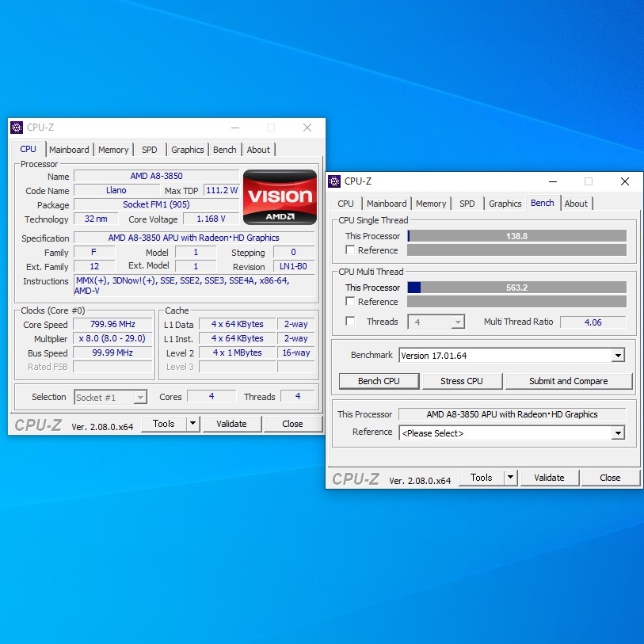Open the Reference processor dropdown
Screen dimensions: 644x644
tap(618, 433)
